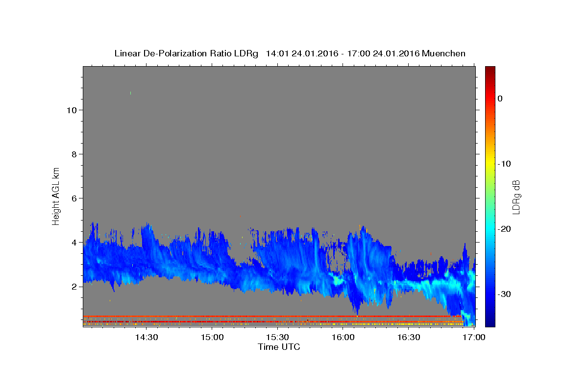The width and height of the screenshot is (588, 392).
Task: Click the 16:30 time axis label
Action: [409, 338]
